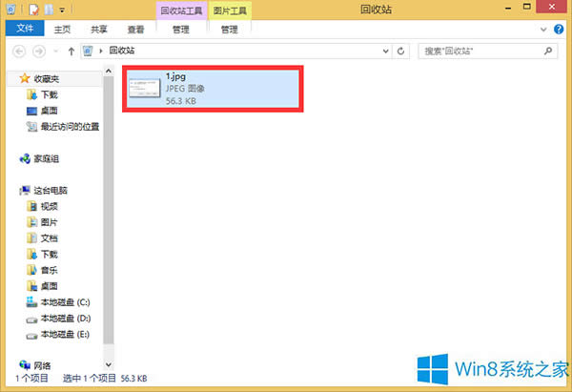Click the navigation pane scrollbar thumb
The height and width of the screenshot is (392, 572).
click(x=109, y=210)
